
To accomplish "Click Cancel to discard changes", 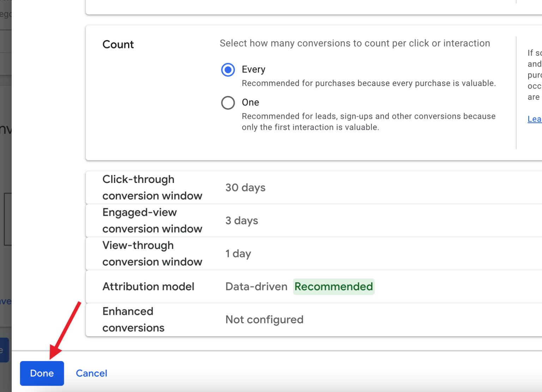I will pos(91,373).
